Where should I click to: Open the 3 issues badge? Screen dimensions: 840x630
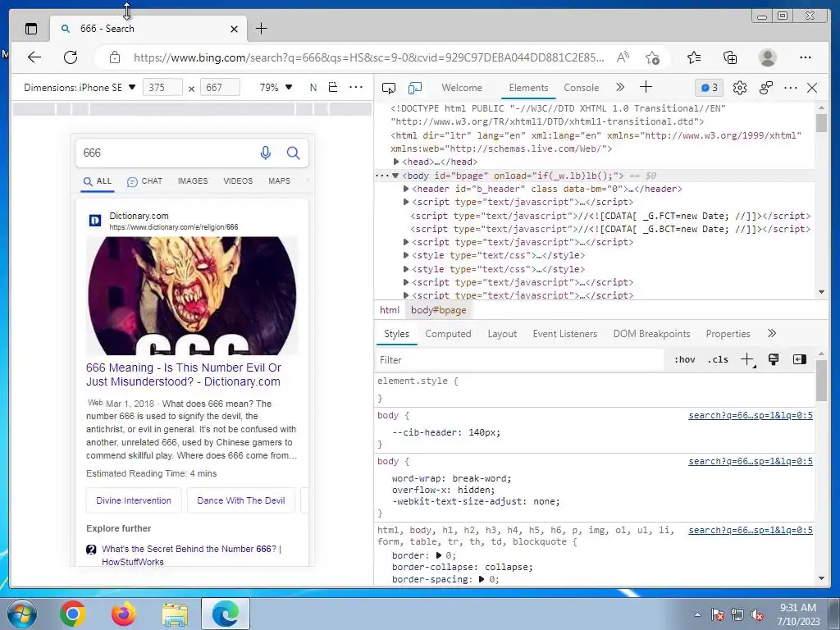click(710, 88)
